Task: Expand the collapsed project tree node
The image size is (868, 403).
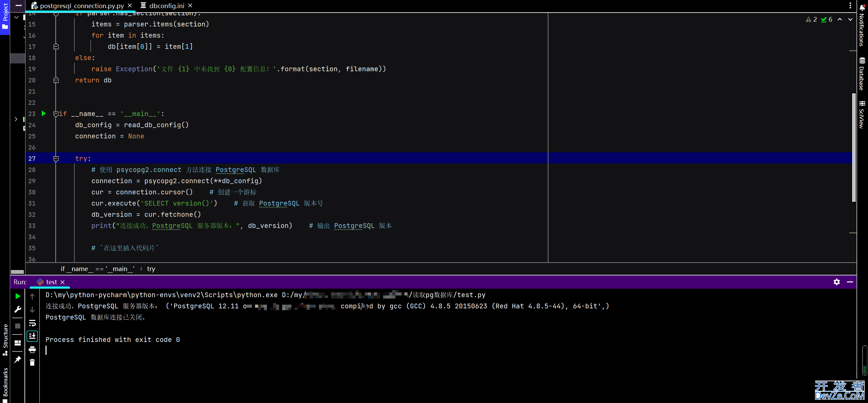Action: coord(16,119)
